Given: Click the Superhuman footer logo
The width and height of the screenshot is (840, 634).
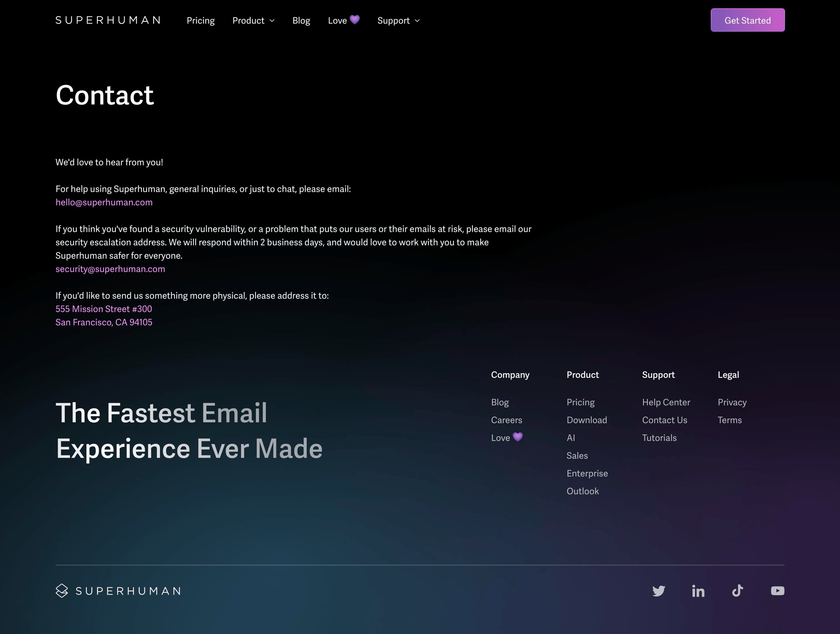Looking at the screenshot, I should (118, 591).
